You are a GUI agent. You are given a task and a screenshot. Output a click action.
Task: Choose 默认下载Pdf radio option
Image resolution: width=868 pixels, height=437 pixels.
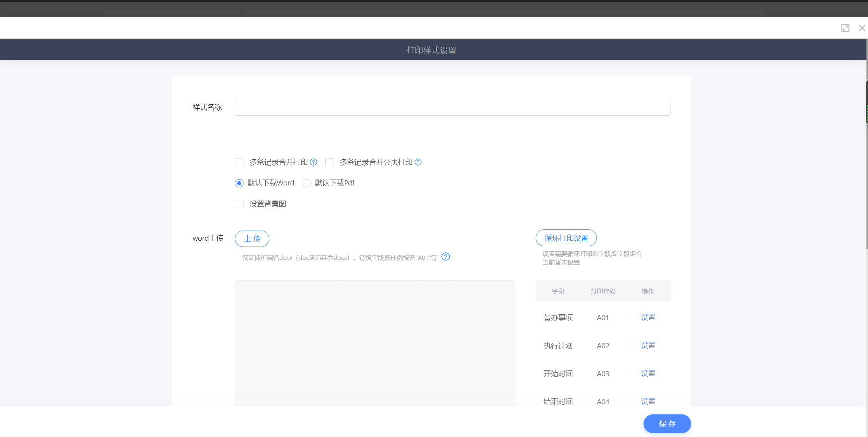click(x=307, y=183)
